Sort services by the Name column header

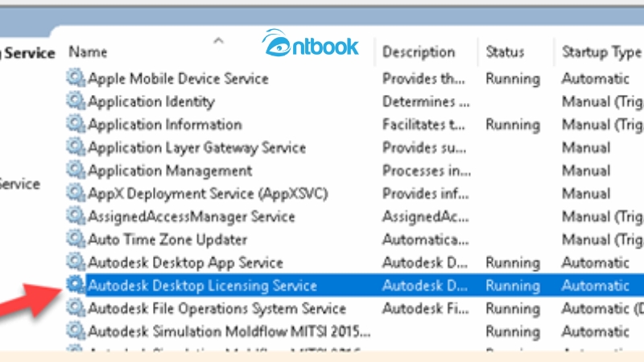[x=88, y=52]
